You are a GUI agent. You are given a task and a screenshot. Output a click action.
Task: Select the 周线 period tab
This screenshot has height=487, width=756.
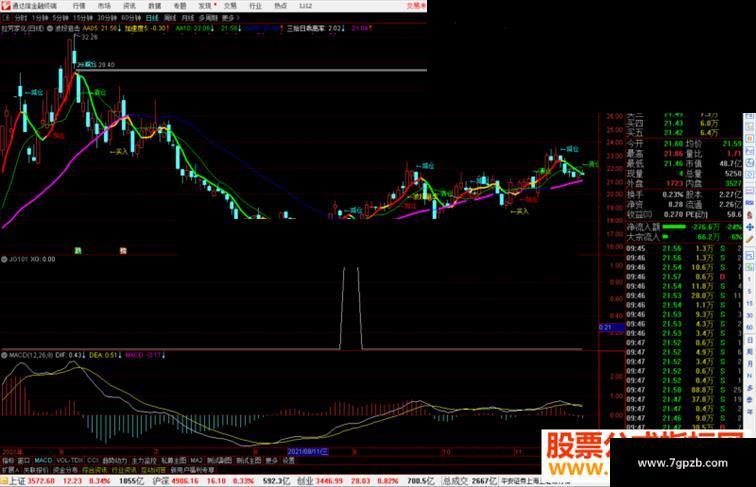[170, 18]
